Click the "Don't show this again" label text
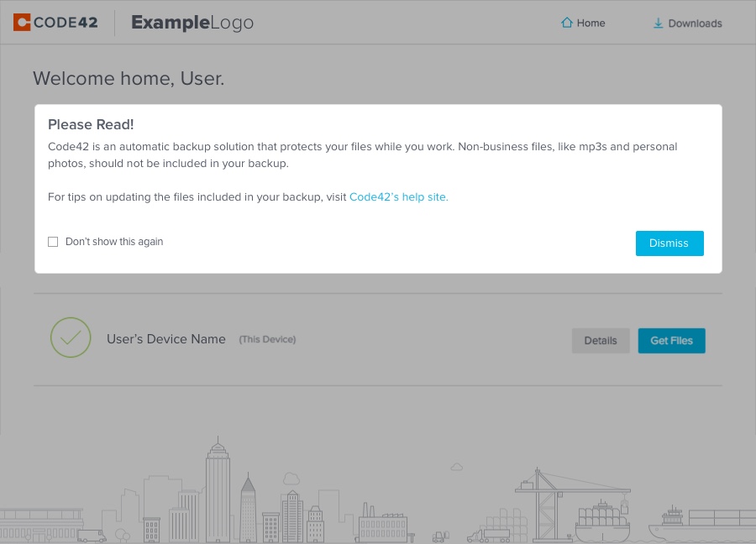This screenshot has width=756, height=544. click(x=113, y=241)
